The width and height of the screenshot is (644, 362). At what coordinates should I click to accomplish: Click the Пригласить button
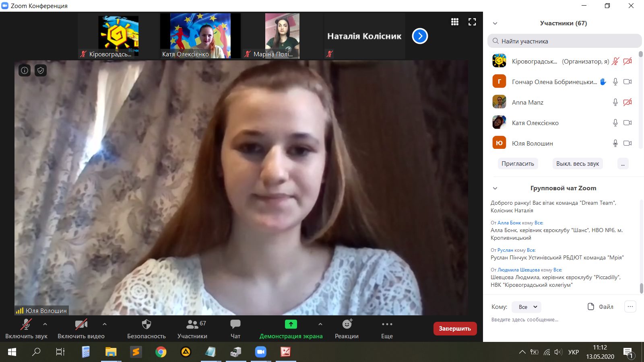pos(518,164)
